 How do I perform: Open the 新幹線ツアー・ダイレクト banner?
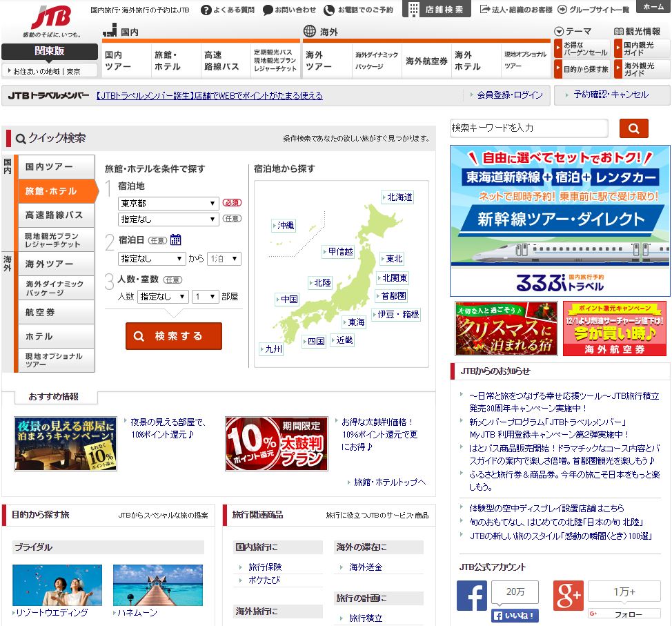click(x=560, y=221)
